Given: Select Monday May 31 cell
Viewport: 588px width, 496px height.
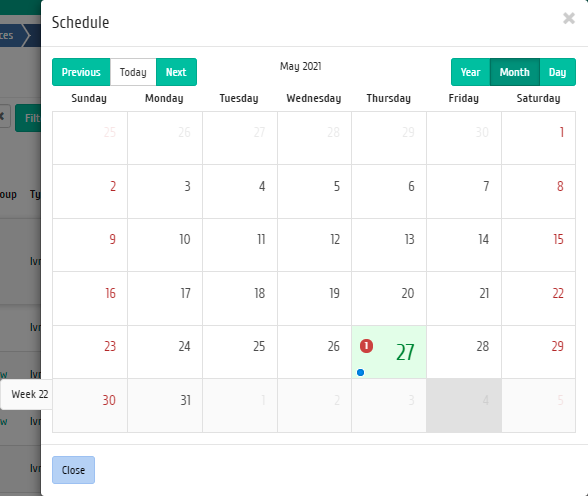Looking at the screenshot, I should click(x=165, y=406).
